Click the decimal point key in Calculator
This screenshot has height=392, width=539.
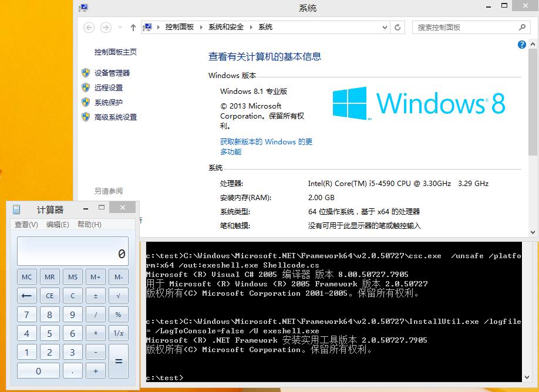click(x=73, y=371)
